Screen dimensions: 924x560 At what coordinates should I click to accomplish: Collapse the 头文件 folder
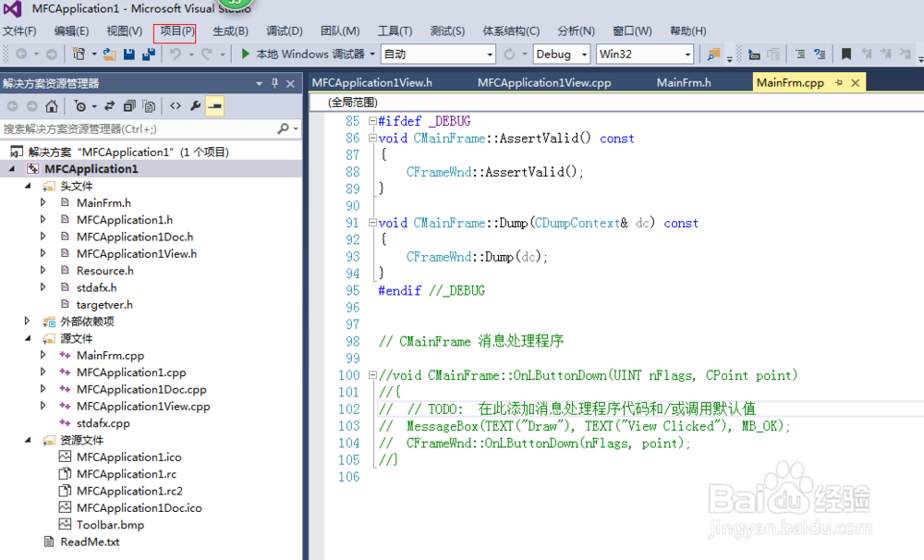pyautogui.click(x=28, y=186)
